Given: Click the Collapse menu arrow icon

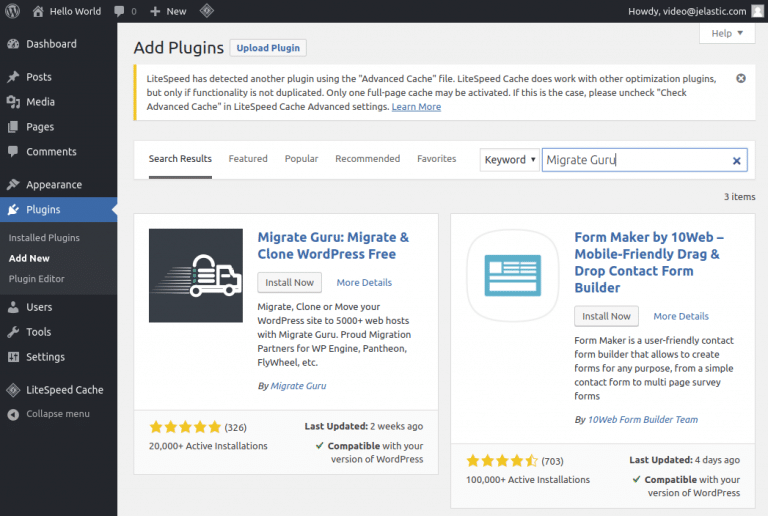Looking at the screenshot, I should 13,414.
